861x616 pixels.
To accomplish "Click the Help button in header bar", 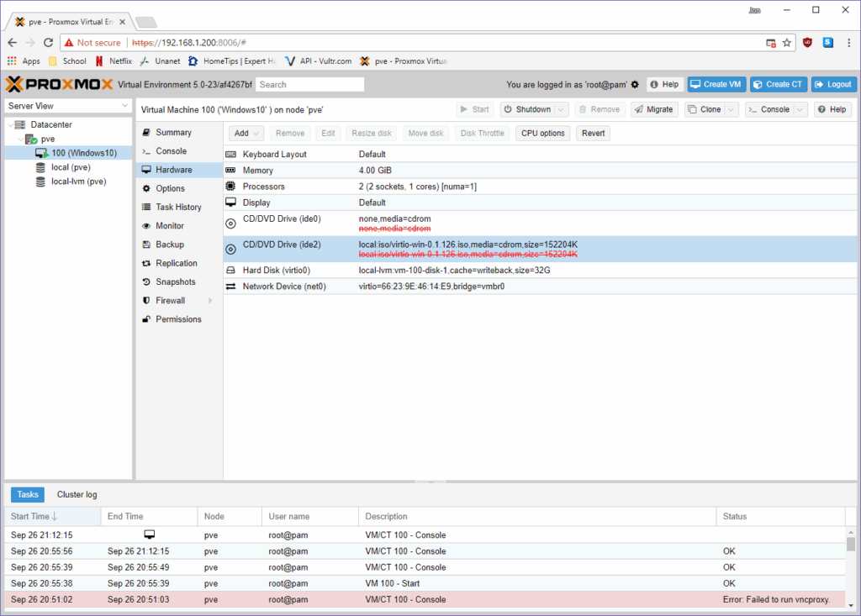I will click(x=664, y=84).
